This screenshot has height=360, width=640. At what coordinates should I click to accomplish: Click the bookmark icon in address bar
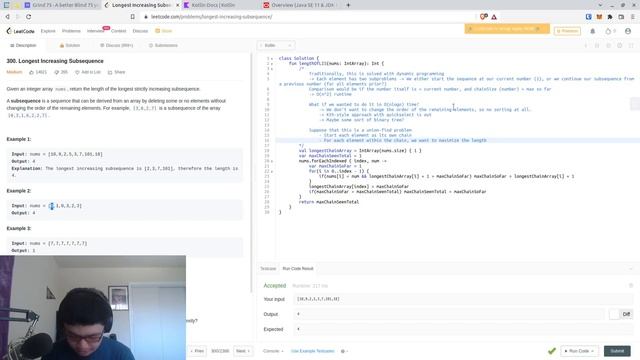tap(133, 17)
